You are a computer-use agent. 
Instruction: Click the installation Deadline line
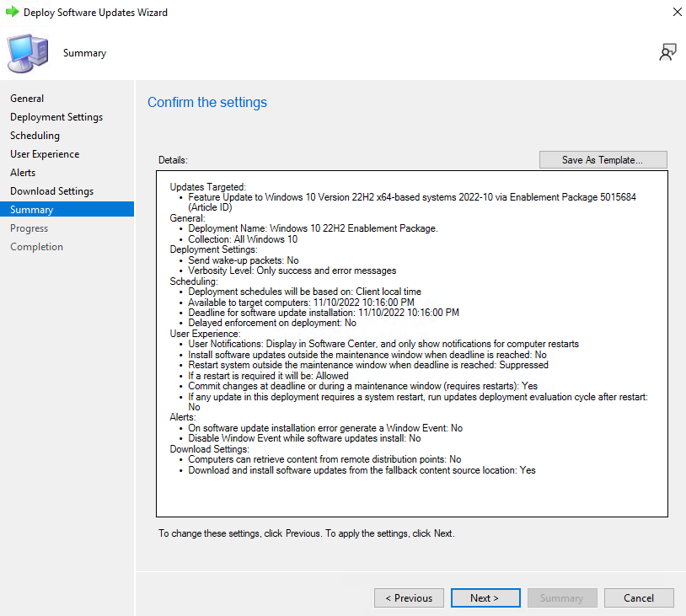324,313
